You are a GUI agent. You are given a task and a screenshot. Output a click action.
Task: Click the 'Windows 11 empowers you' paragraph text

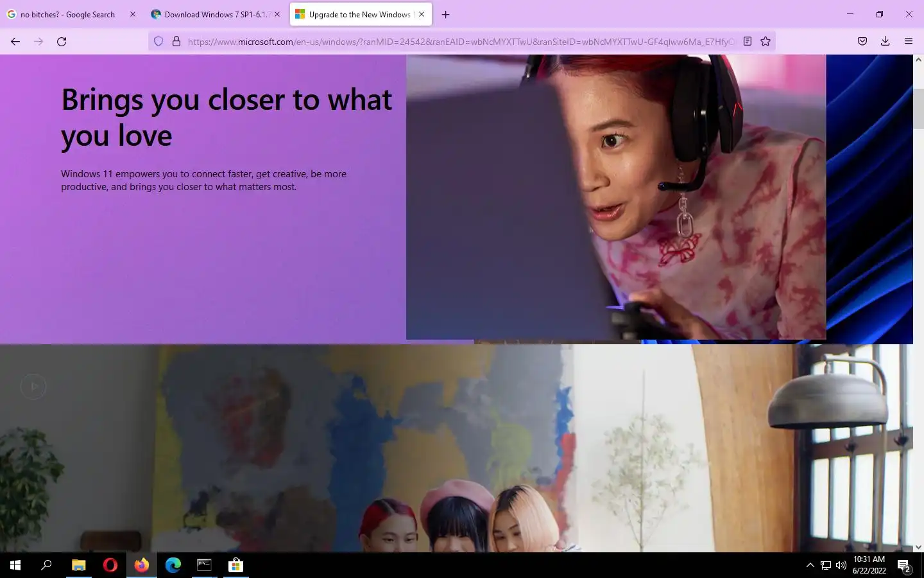(203, 180)
